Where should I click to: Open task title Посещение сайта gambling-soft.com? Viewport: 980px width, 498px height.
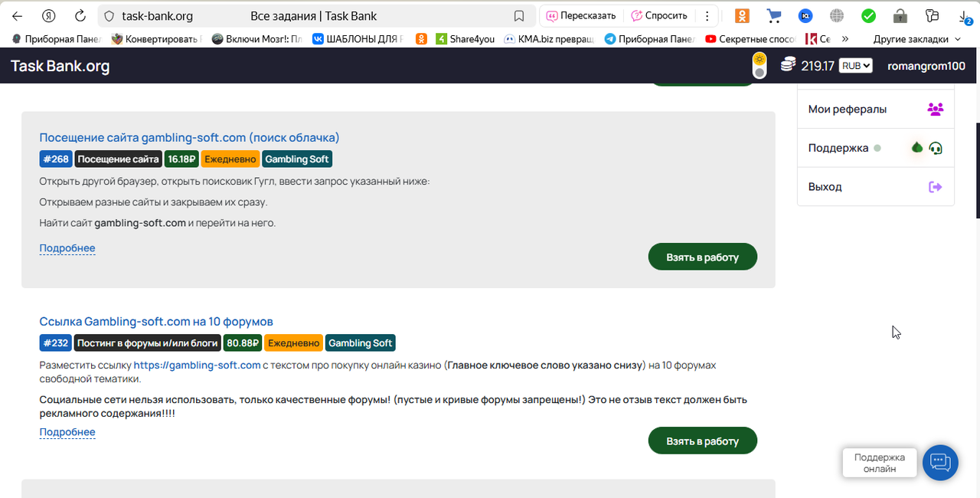[x=189, y=138]
